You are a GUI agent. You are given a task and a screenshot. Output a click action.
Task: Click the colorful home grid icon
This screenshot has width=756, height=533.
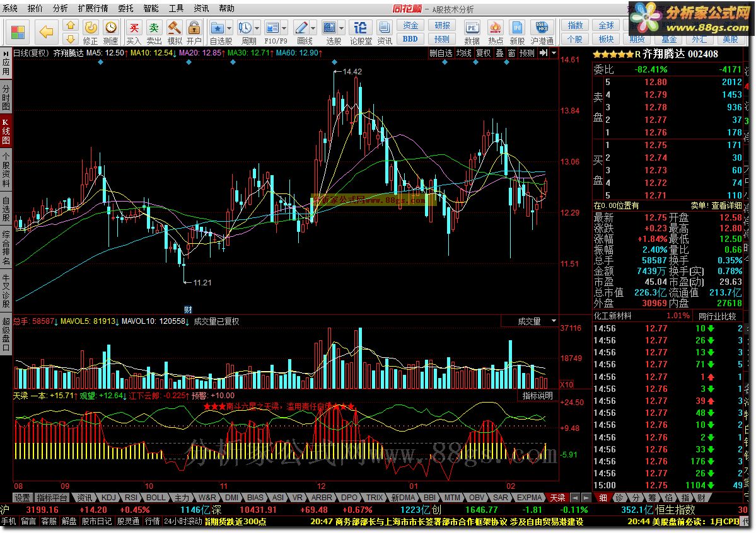(18, 32)
